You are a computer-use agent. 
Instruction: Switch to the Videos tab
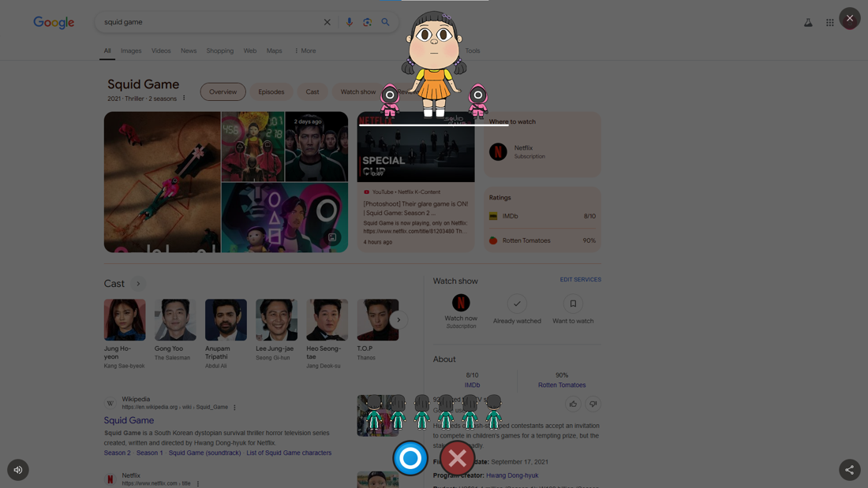[x=161, y=51]
